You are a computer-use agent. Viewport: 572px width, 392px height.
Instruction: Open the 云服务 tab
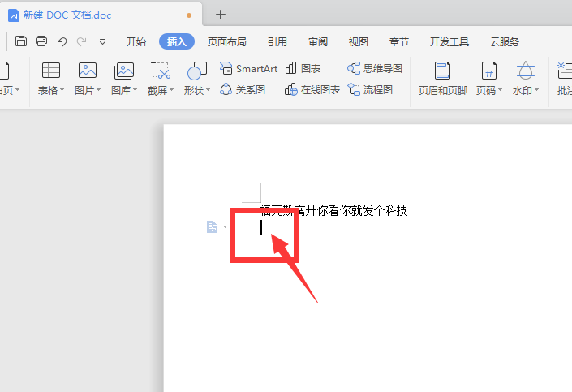pyautogui.click(x=505, y=41)
